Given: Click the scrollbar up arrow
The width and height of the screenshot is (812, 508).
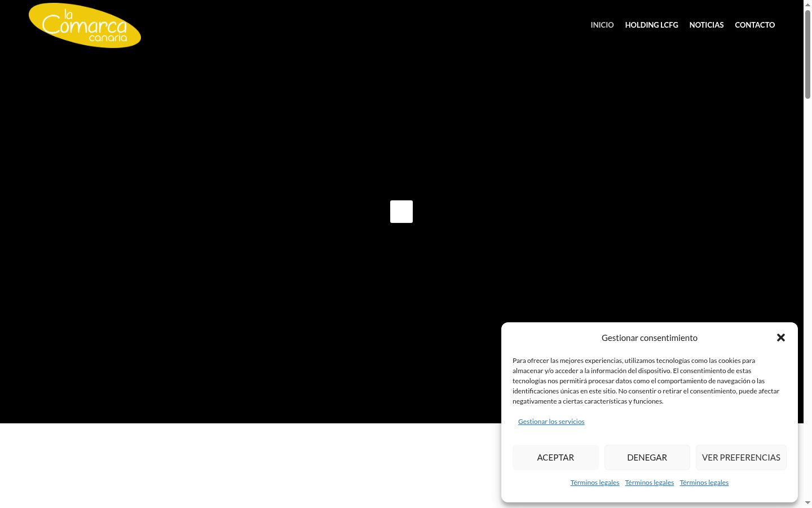Looking at the screenshot, I should pyautogui.click(x=807, y=4).
